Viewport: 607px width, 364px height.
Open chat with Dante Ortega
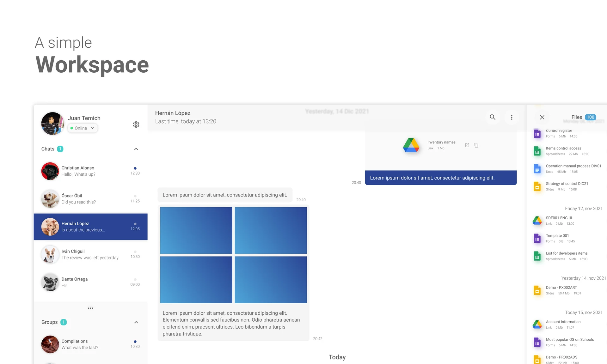point(91,282)
